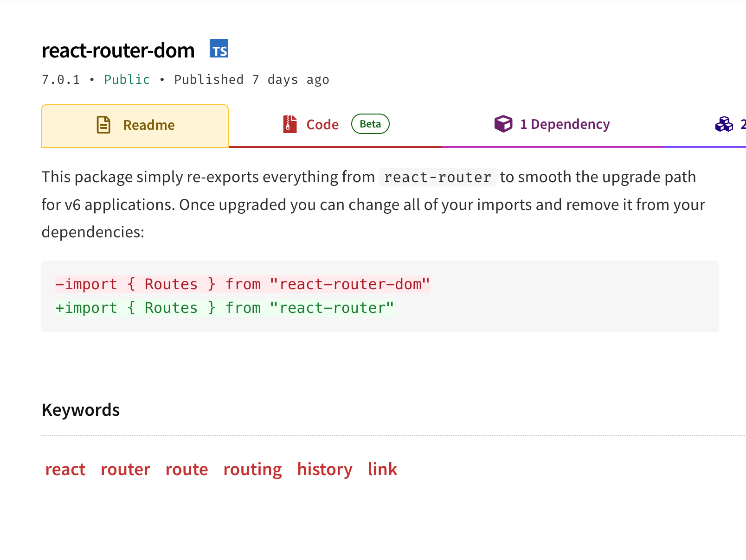746x560 pixels.
Task: Click the Published 7 days ago text
Action: [x=251, y=80]
